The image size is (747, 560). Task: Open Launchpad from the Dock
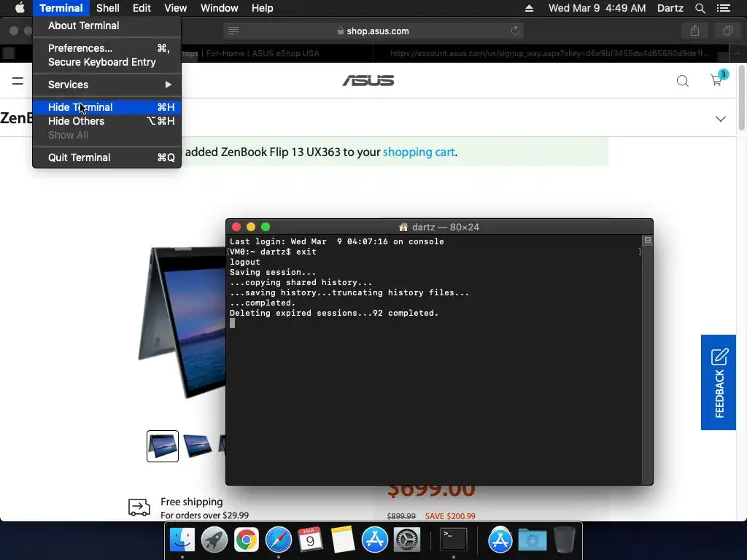214,540
